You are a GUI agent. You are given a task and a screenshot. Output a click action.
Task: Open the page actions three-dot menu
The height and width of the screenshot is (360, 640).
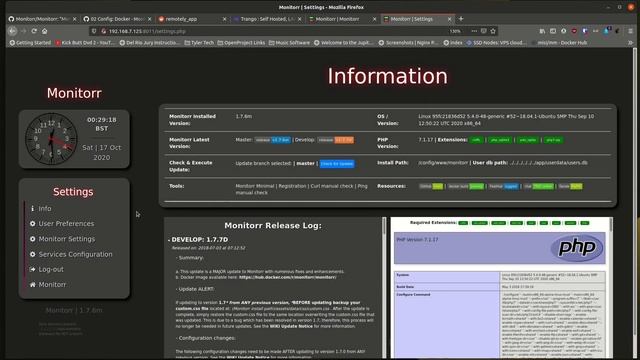[x=474, y=31]
